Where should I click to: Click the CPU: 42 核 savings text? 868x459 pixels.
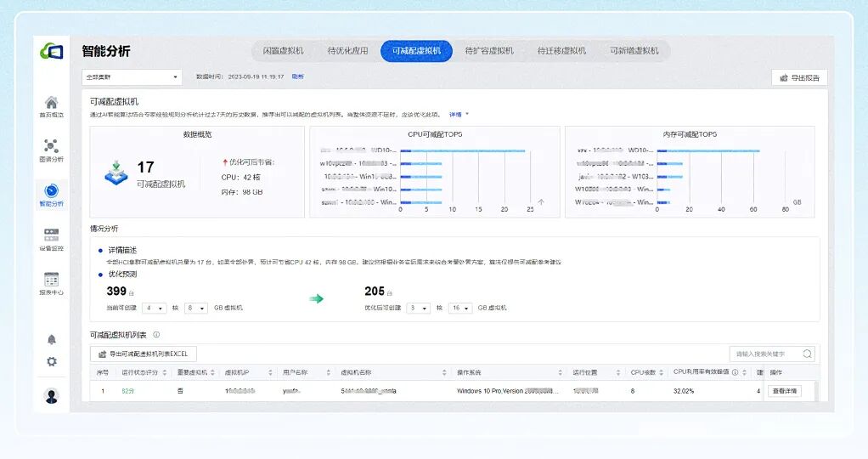tap(241, 178)
